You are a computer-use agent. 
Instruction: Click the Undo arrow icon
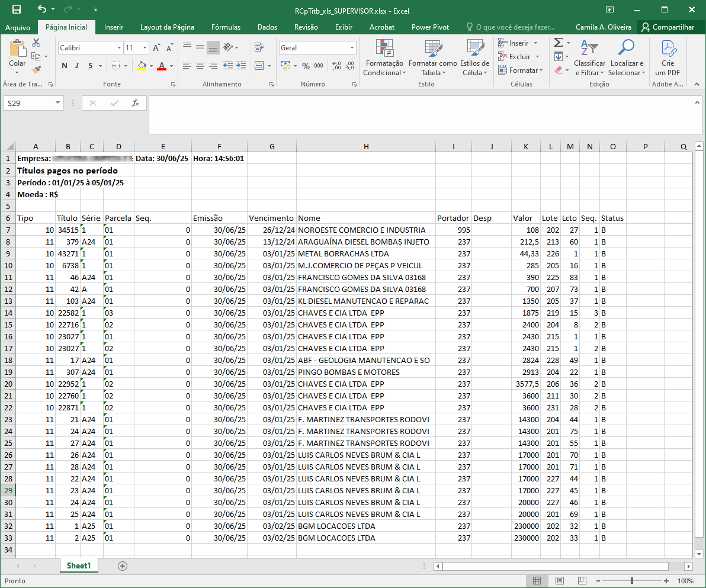[x=42, y=9]
